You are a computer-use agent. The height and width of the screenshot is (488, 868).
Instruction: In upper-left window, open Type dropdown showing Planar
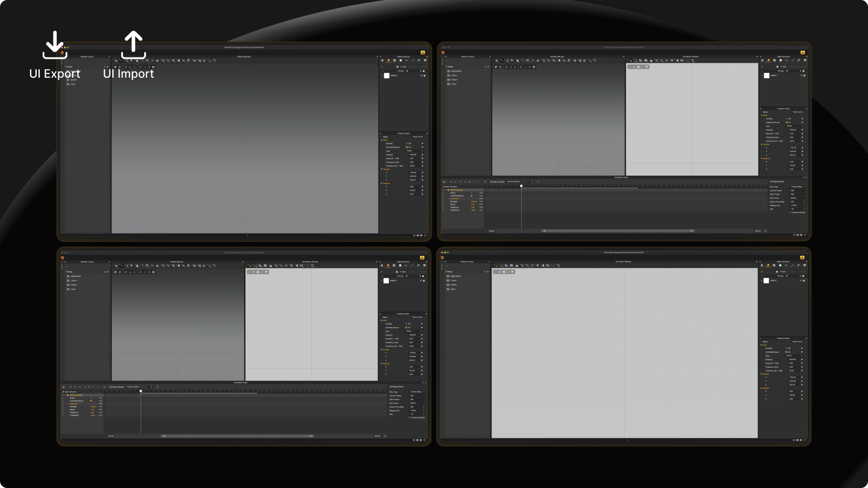point(415,151)
